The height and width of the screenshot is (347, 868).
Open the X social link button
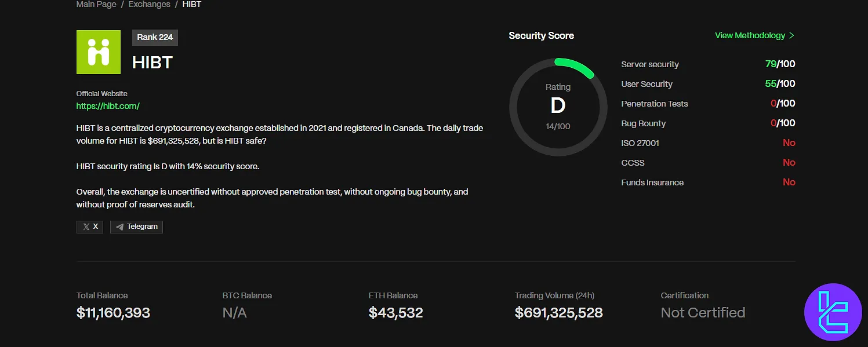click(x=90, y=227)
